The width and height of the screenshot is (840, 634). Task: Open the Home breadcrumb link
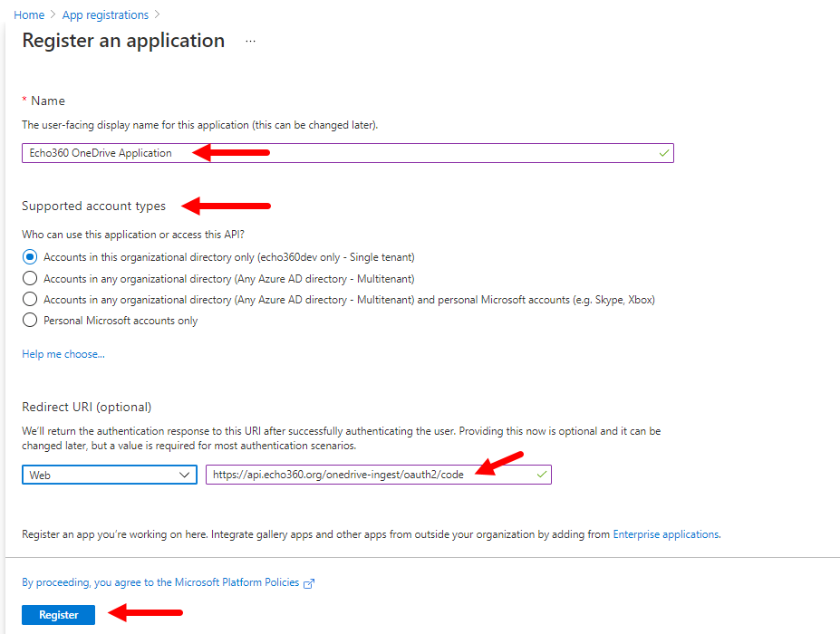(29, 15)
